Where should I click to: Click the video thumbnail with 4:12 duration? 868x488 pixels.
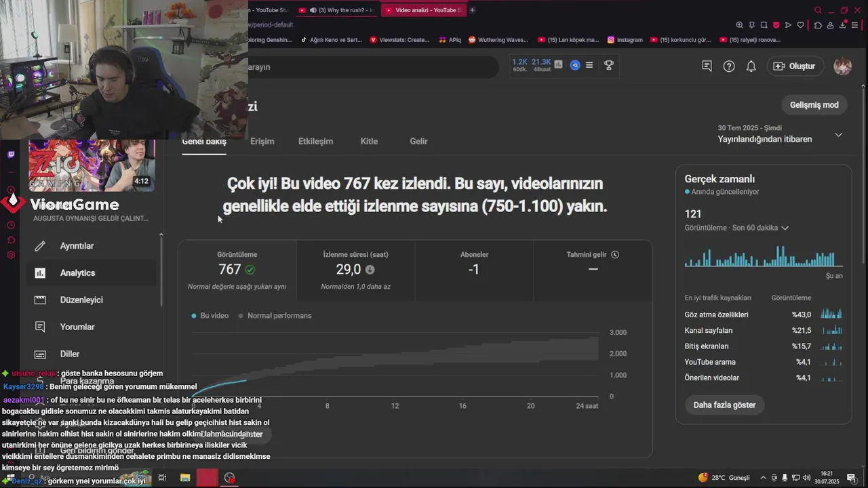92,165
